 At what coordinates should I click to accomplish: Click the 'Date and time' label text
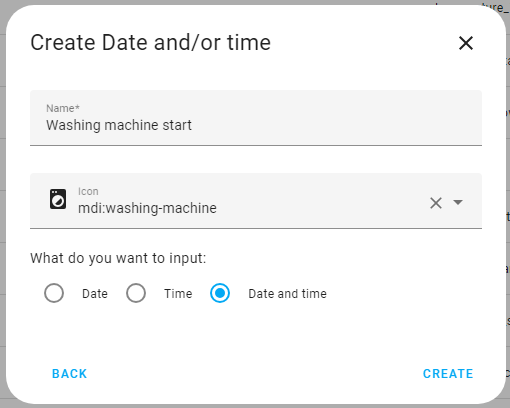(287, 294)
